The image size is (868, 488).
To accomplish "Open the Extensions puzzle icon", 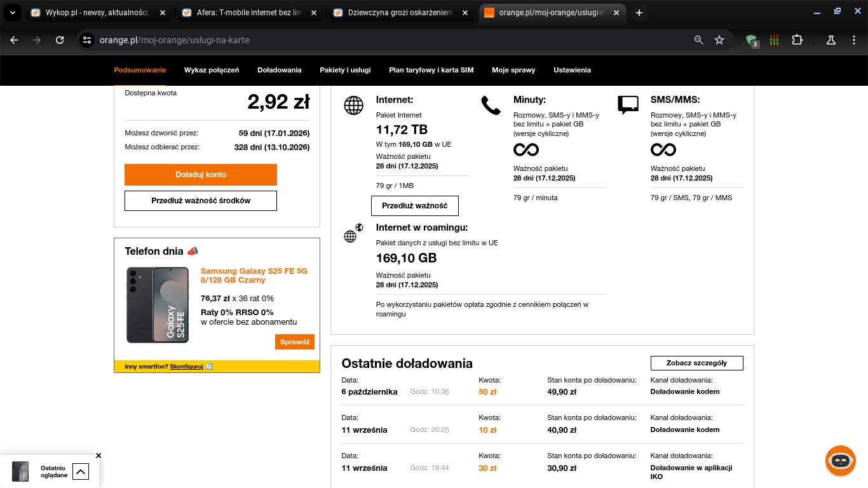I will (797, 40).
